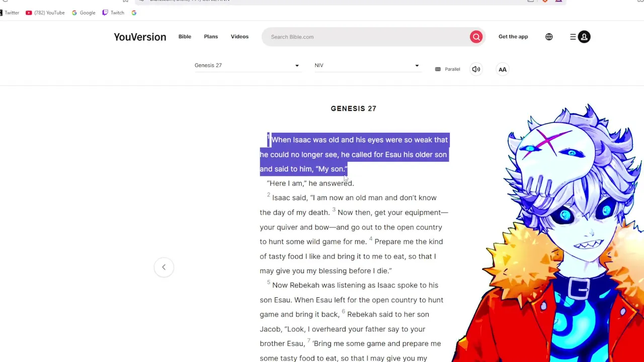Open the Twitch bookmark
The height and width of the screenshot is (362, 644).
(113, 13)
